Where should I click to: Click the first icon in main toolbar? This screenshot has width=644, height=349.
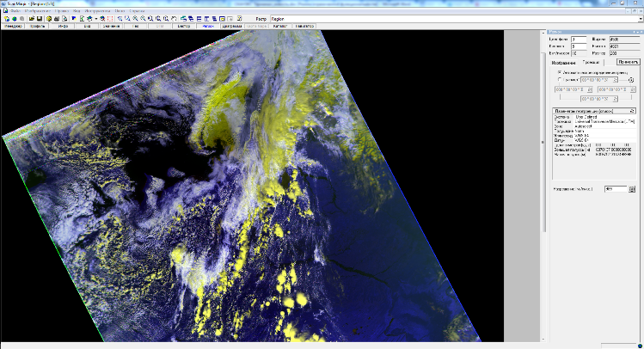7,19
